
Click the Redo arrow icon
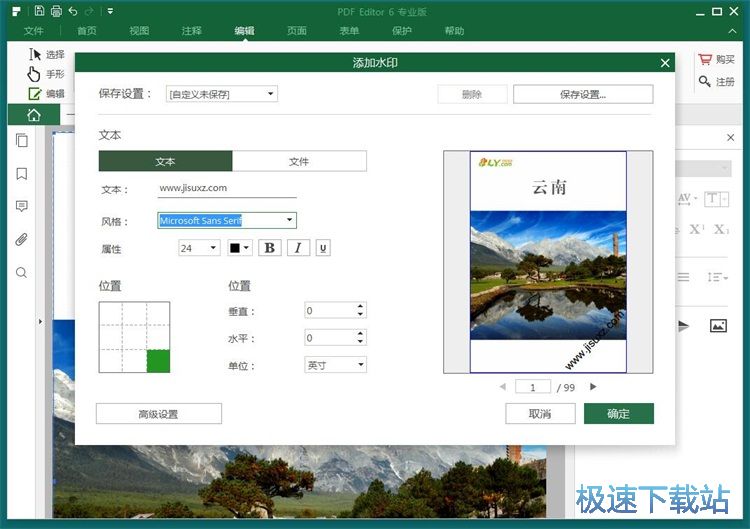pos(89,11)
